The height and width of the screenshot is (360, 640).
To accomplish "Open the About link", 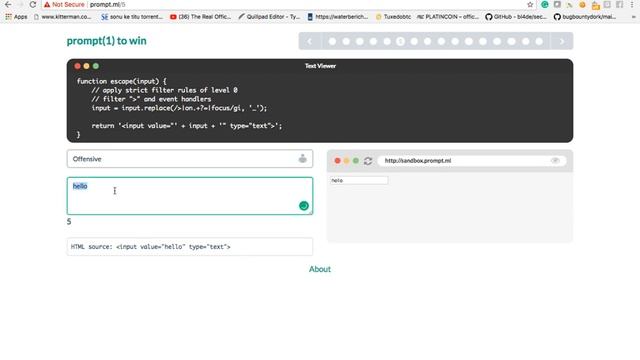I will [x=320, y=269].
